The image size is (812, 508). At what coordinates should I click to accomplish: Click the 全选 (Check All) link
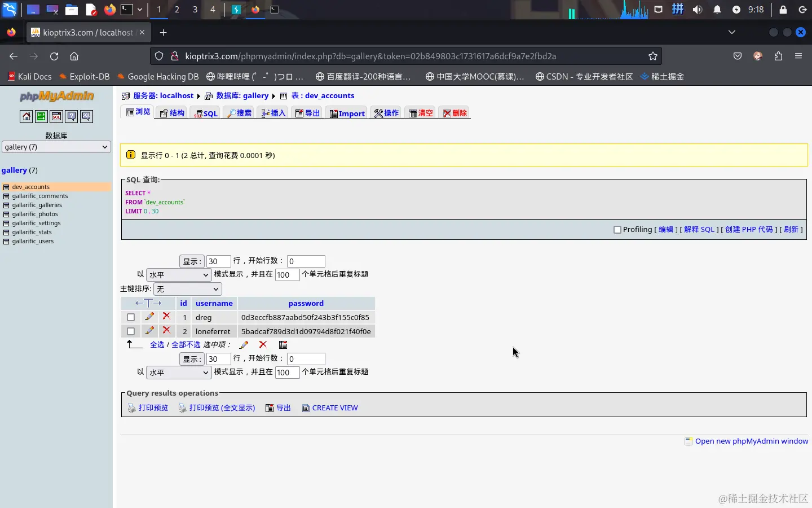coord(157,344)
